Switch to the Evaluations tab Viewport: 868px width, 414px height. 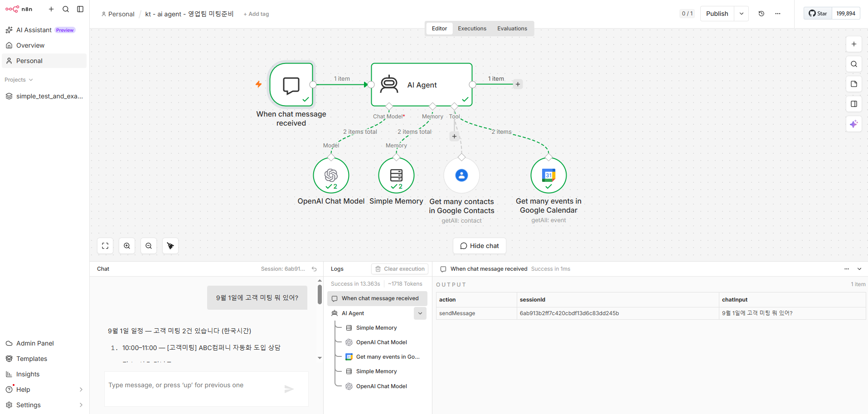click(512, 29)
